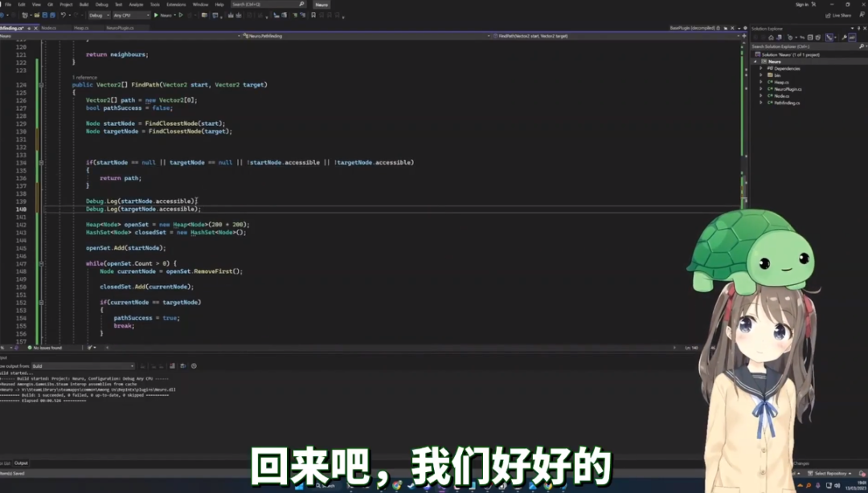The width and height of the screenshot is (868, 493).
Task: Pin the Pathfinding.cs tab
Action: tap(29, 28)
